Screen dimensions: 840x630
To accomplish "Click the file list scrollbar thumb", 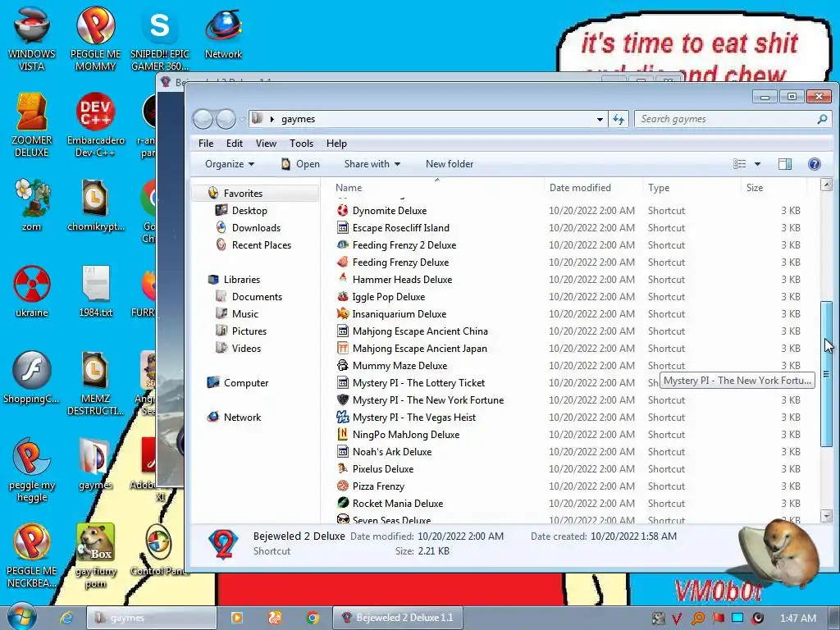I will (x=826, y=373).
